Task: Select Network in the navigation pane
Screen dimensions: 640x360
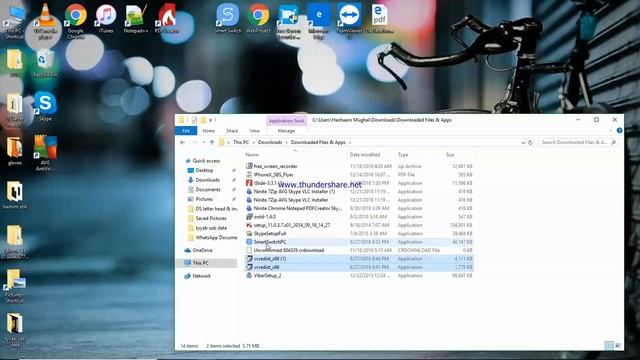Action: click(x=202, y=276)
